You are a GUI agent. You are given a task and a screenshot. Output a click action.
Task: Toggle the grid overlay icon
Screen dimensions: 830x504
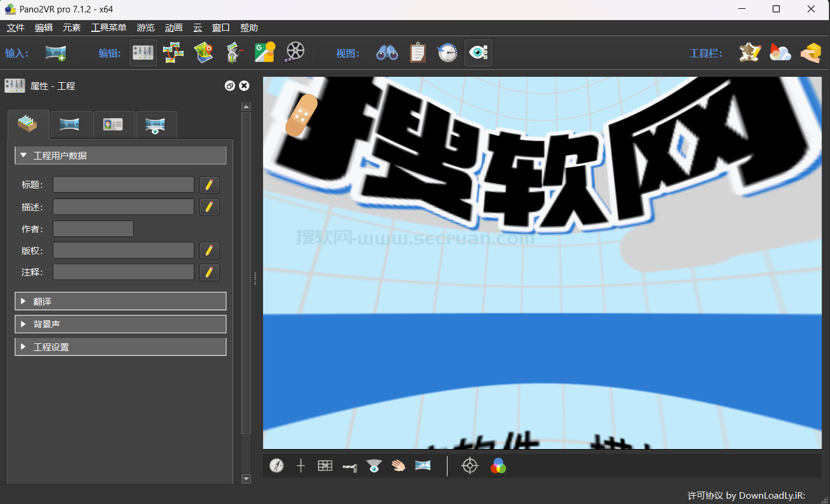[325, 466]
